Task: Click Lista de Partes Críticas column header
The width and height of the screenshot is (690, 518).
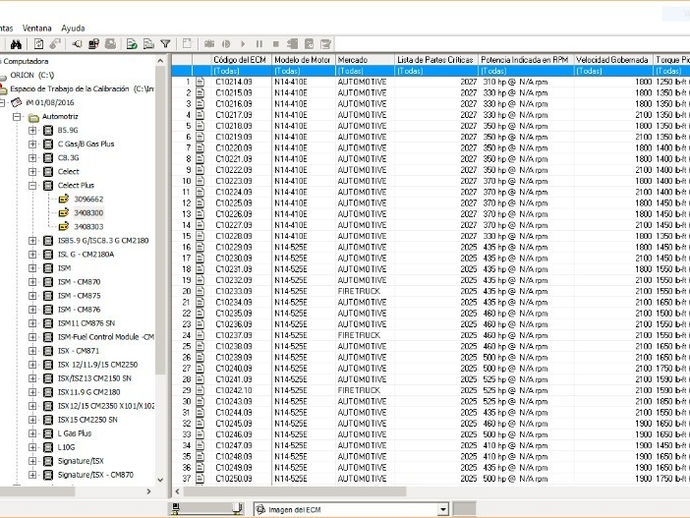Action: pyautogui.click(x=436, y=60)
